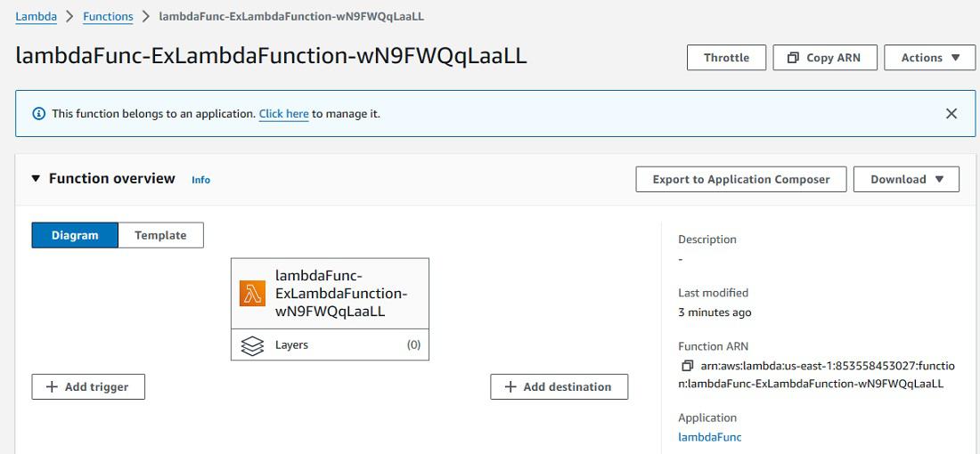The image size is (980, 454).
Task: Click the copy icon beside Function ARN
Action: pyautogui.click(x=687, y=366)
